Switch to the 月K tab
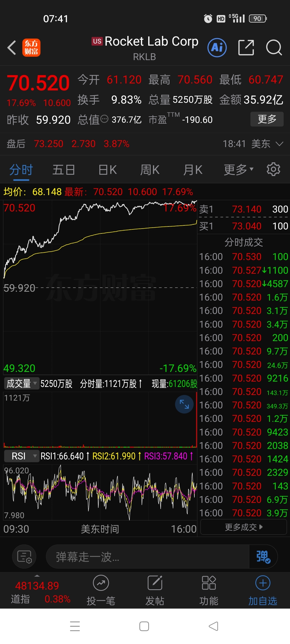Viewport: 290px width, 644px height. [x=193, y=170]
